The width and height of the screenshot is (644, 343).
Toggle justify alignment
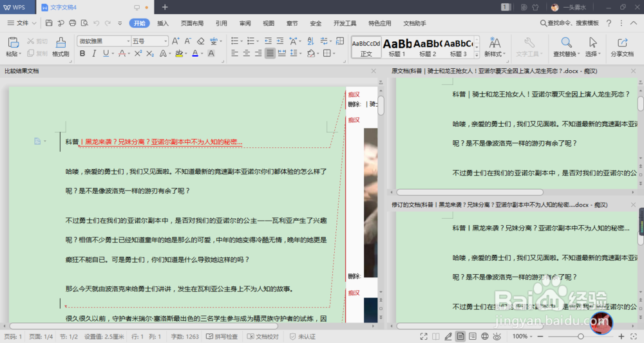pos(270,53)
